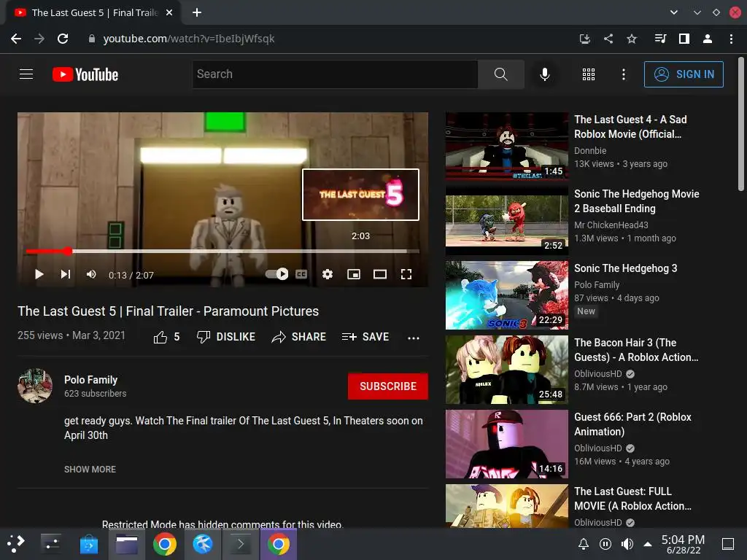This screenshot has height=560, width=747.
Task: Open the volume tray icon
Action: (x=627, y=544)
